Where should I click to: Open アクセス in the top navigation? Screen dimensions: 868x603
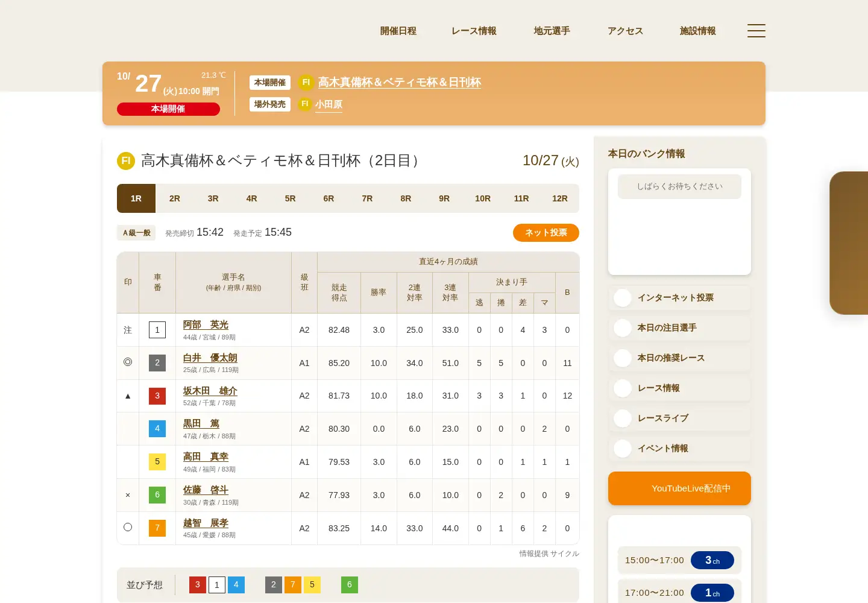click(x=625, y=31)
